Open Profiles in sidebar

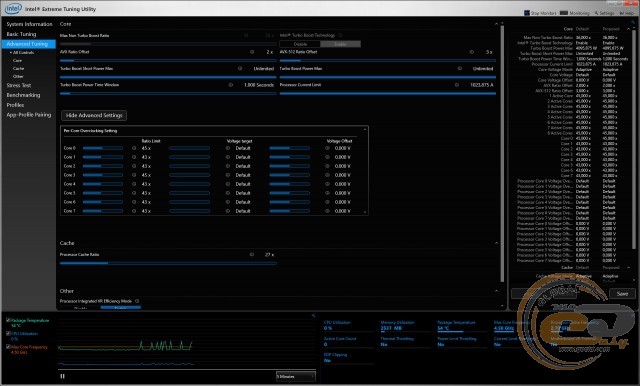tap(15, 105)
